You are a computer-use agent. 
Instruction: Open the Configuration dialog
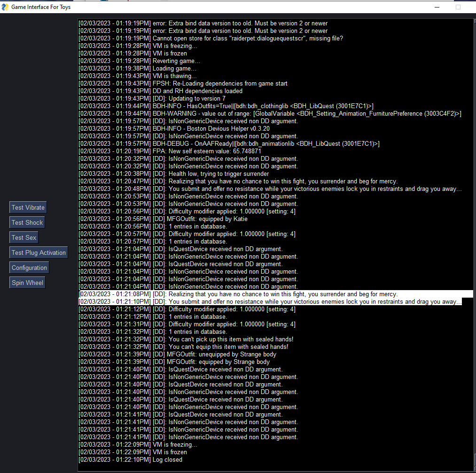pyautogui.click(x=29, y=268)
